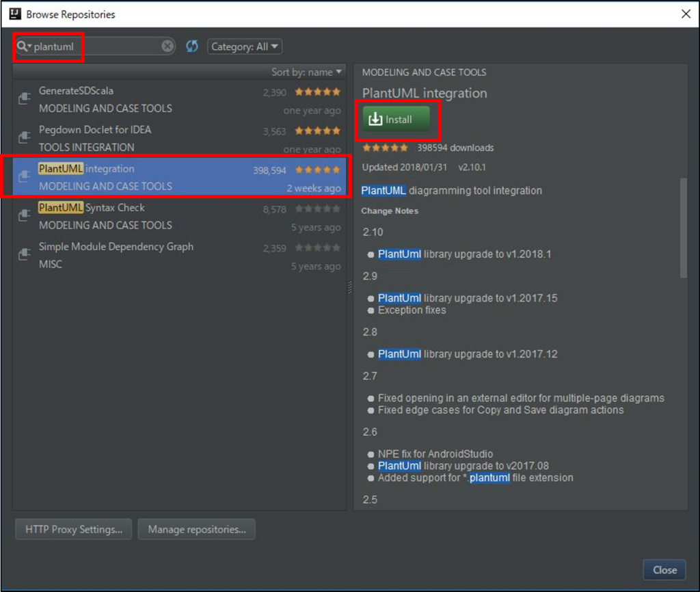Open the Sort by: name dropdown

306,72
